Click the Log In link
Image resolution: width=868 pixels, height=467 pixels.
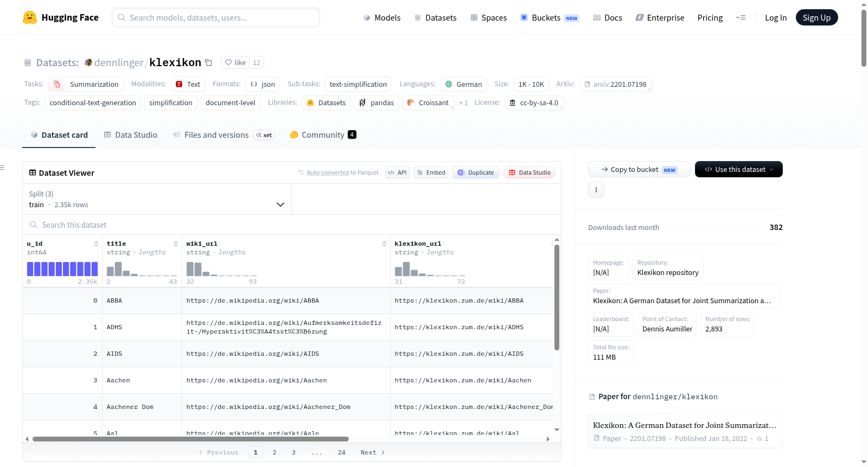point(776,17)
